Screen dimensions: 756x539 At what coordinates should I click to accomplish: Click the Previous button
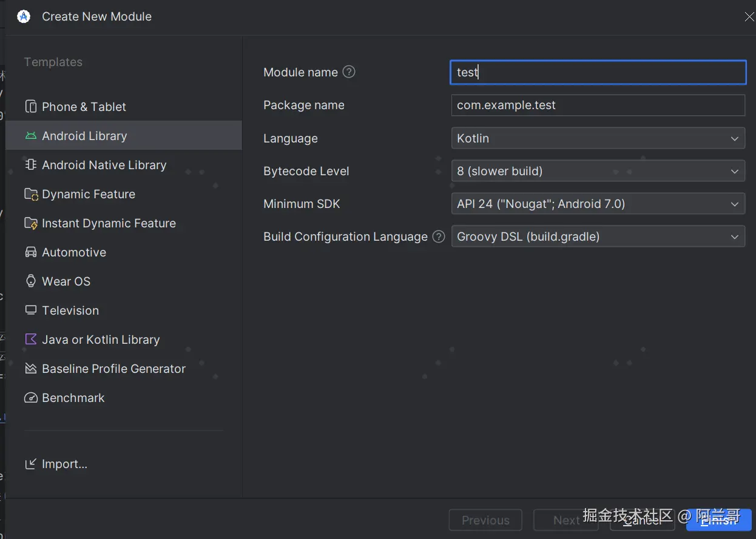point(485,520)
